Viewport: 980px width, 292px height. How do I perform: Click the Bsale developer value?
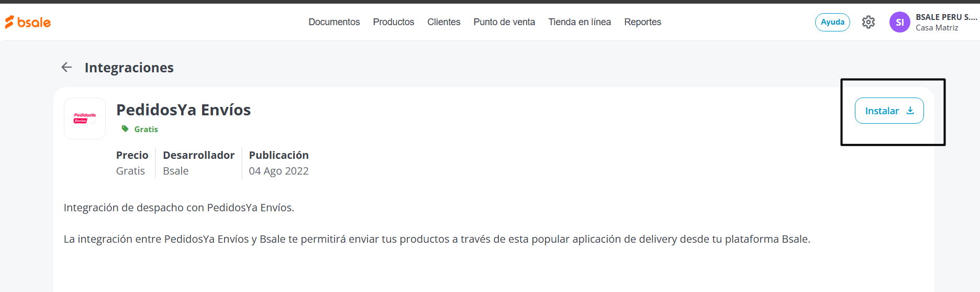(175, 171)
